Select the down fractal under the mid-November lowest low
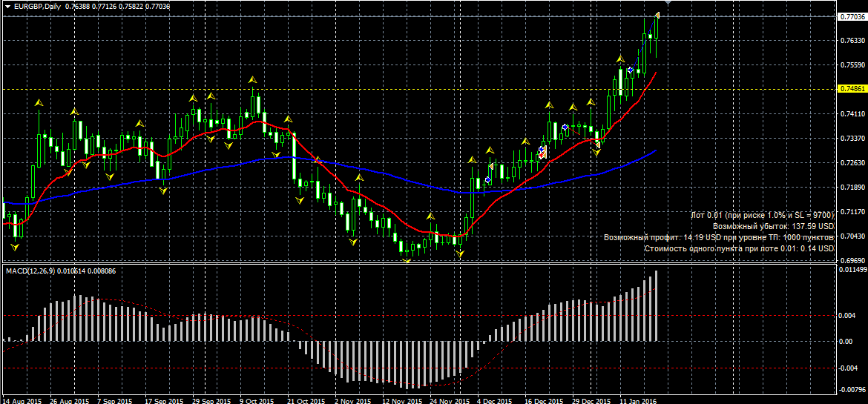 click(x=407, y=261)
